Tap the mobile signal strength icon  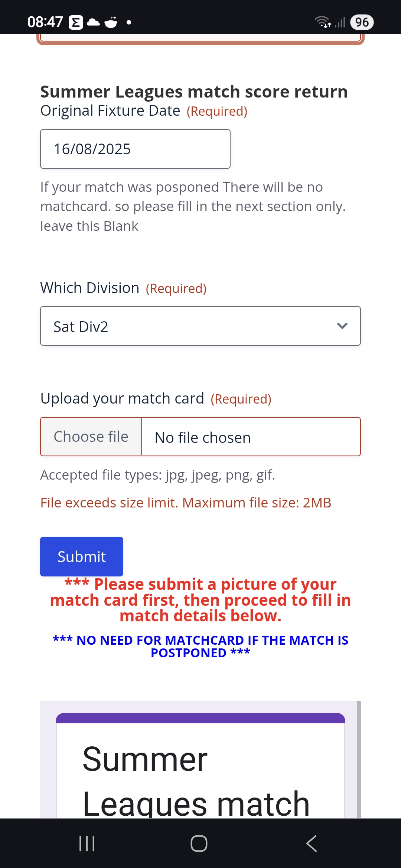(340, 22)
